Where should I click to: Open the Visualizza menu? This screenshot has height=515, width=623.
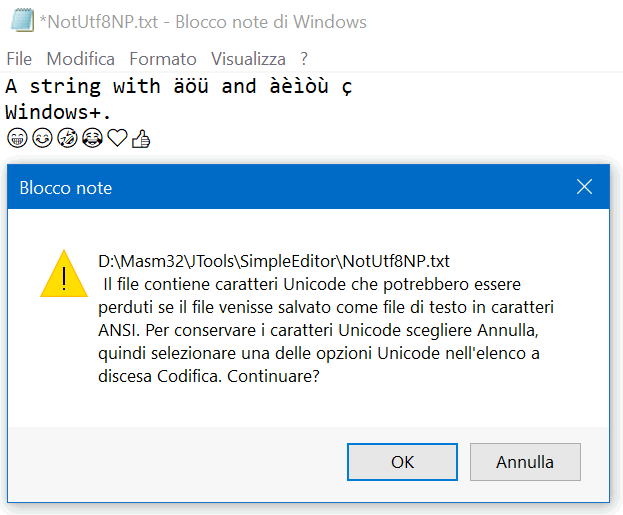tap(248, 59)
